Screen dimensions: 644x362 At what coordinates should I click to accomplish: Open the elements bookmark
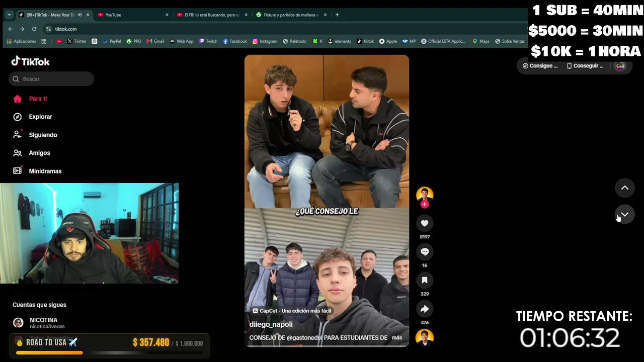[340, 41]
